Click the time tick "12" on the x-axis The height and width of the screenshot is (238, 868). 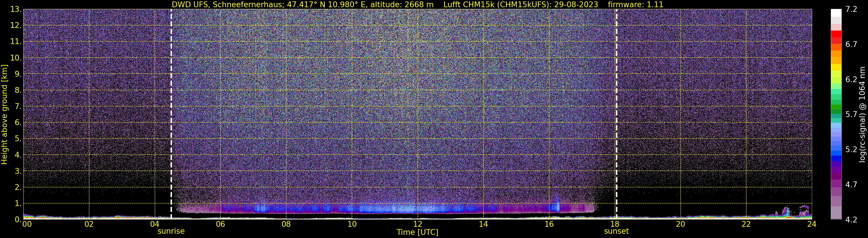(417, 224)
